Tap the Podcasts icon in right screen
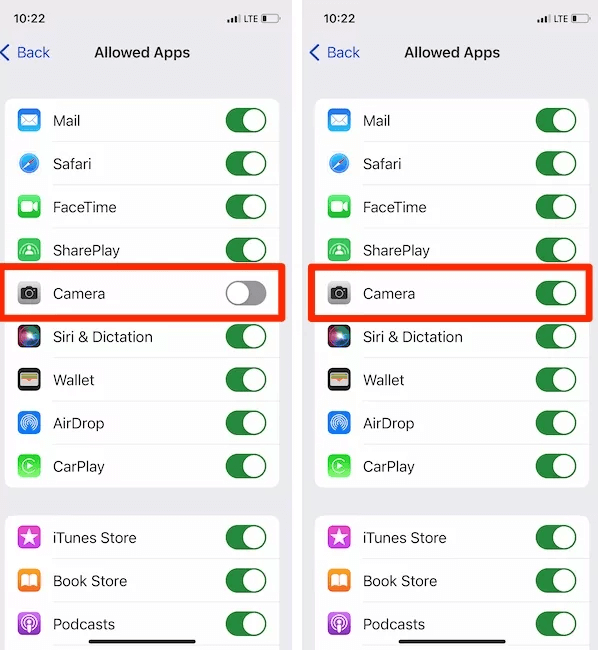598x650 pixels. click(339, 623)
